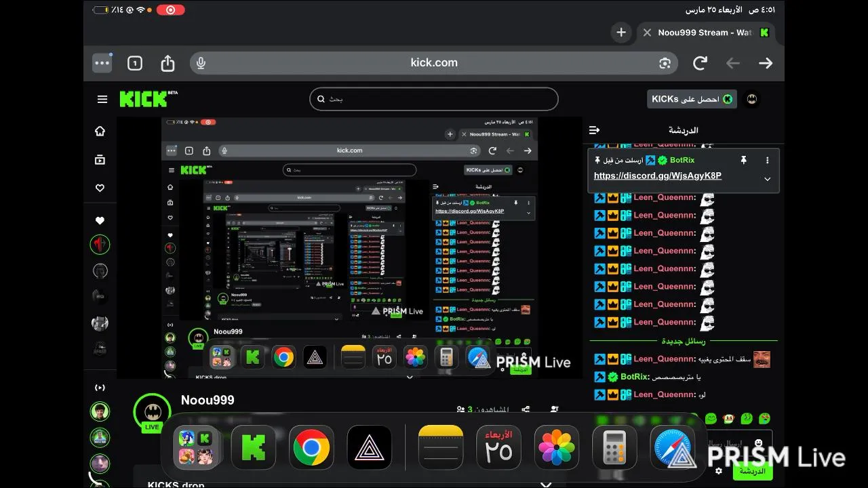Activate the microphone dictation icon
Viewport: 868px width, 488px height.
tap(201, 63)
